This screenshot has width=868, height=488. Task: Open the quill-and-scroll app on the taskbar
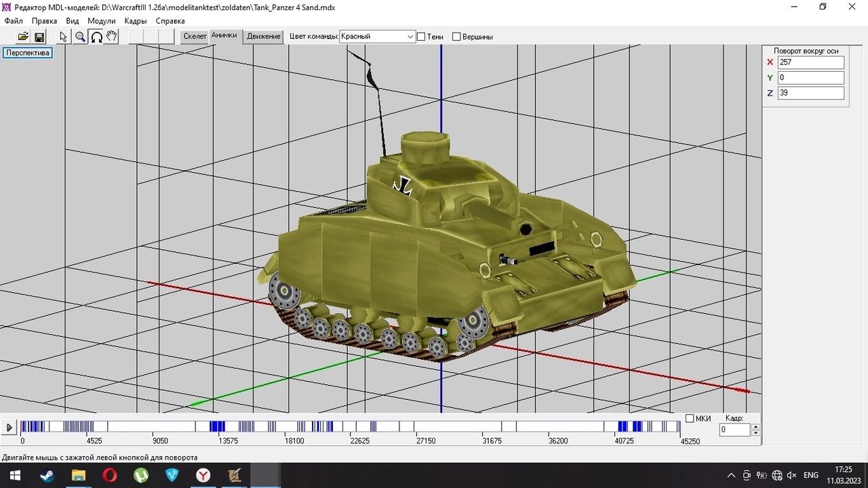(235, 475)
